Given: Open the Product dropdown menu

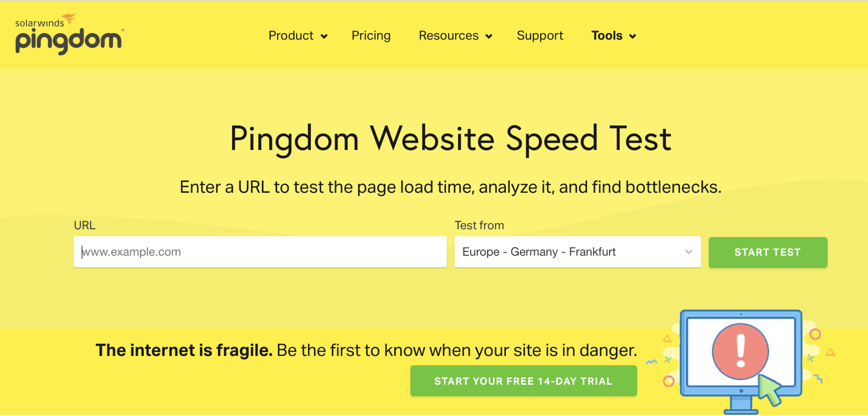Looking at the screenshot, I should tap(298, 36).
